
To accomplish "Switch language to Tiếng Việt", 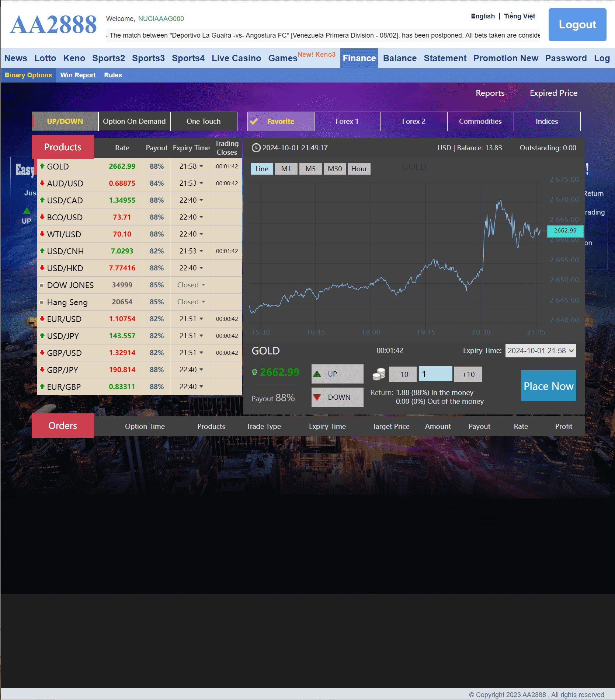I will [520, 16].
